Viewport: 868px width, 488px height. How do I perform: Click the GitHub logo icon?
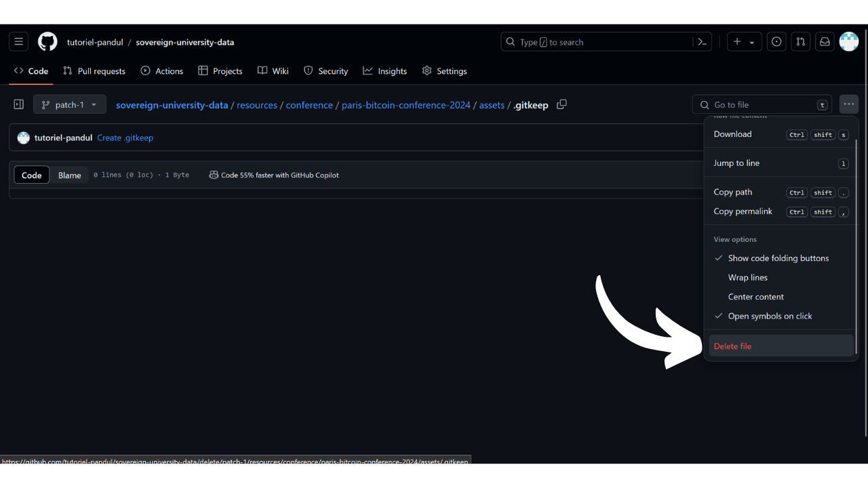click(x=47, y=42)
